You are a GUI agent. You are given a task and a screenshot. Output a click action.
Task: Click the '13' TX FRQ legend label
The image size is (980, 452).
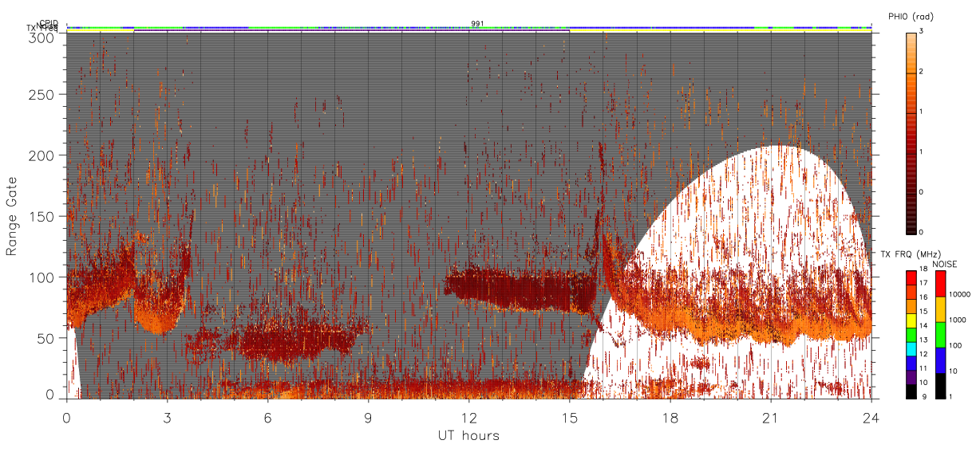click(x=924, y=339)
